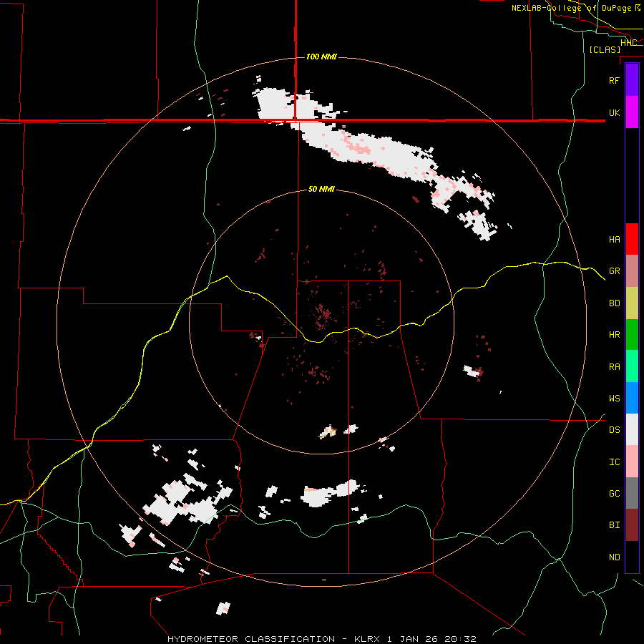Screen dimensions: 644x644
Task: Click the 'HA' legend label
Action: tap(614, 240)
